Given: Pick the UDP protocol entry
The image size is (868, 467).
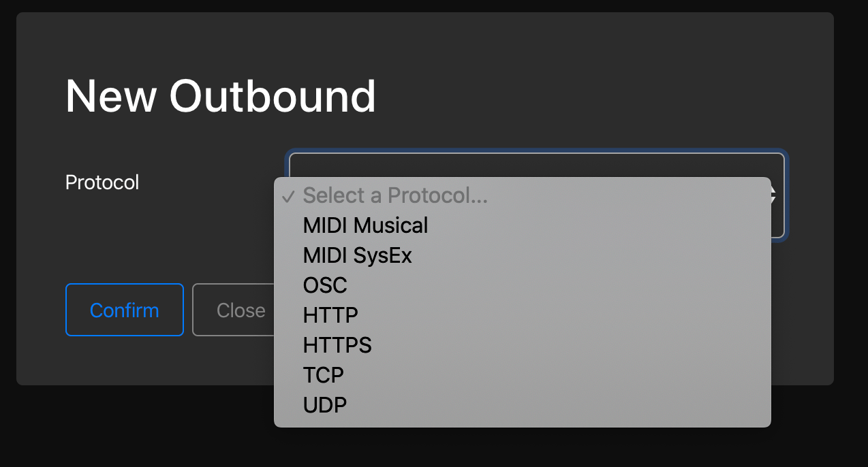Looking at the screenshot, I should 325,405.
